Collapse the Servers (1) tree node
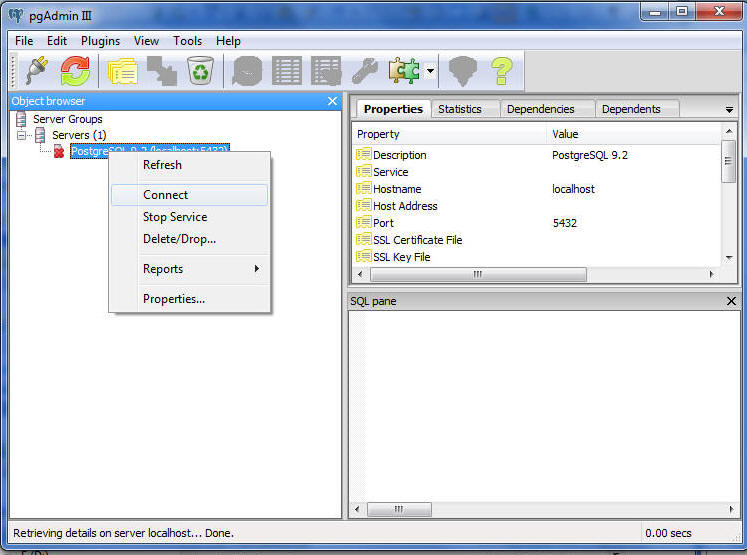Image resolution: width=747 pixels, height=555 pixels. (22, 135)
